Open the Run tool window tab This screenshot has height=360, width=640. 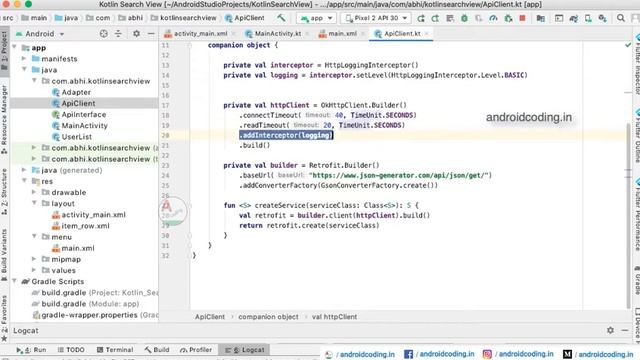(x=31, y=350)
